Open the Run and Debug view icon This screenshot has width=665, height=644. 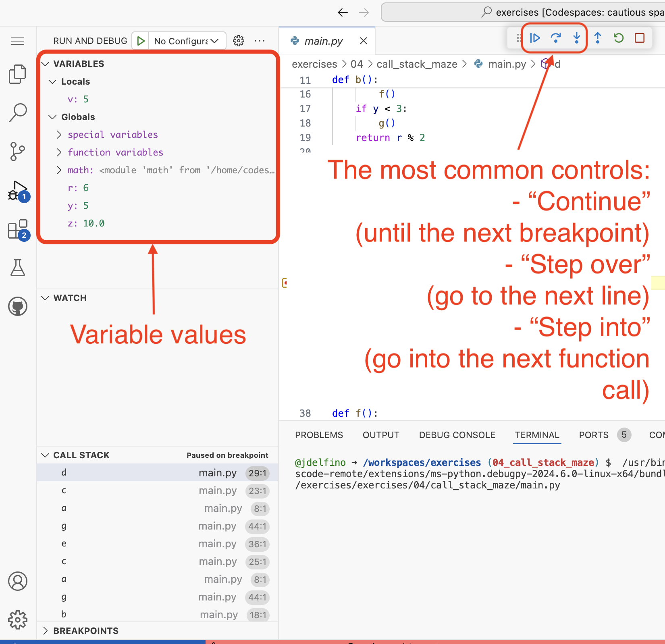[18, 191]
